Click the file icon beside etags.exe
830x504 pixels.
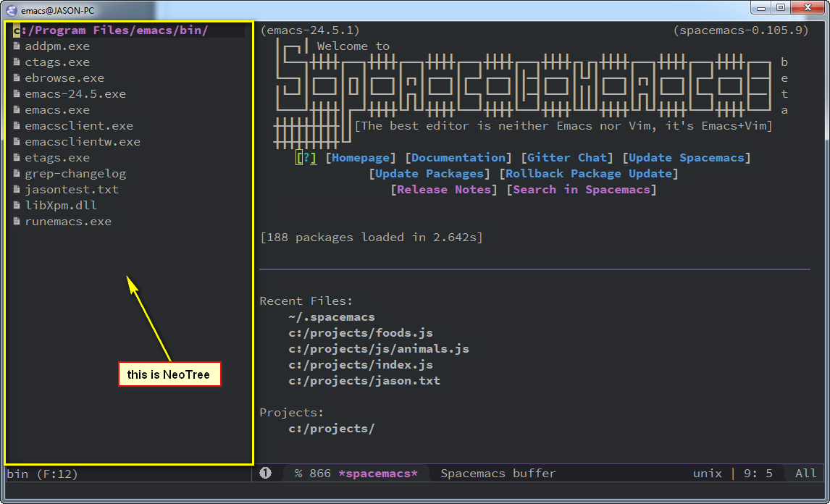click(17, 157)
